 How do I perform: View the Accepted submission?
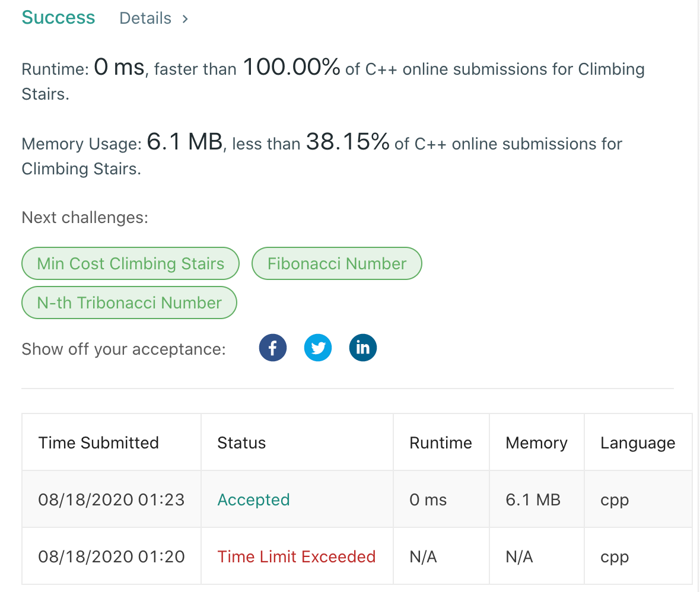point(253,499)
